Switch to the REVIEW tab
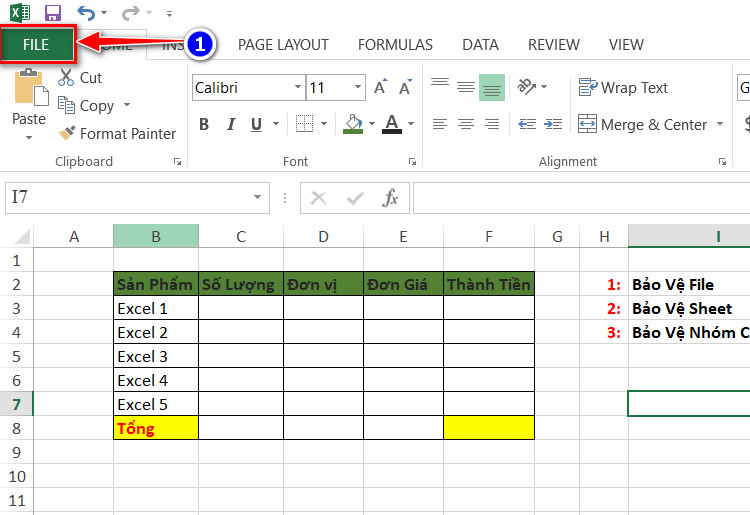This screenshot has height=515, width=750. pyautogui.click(x=553, y=45)
